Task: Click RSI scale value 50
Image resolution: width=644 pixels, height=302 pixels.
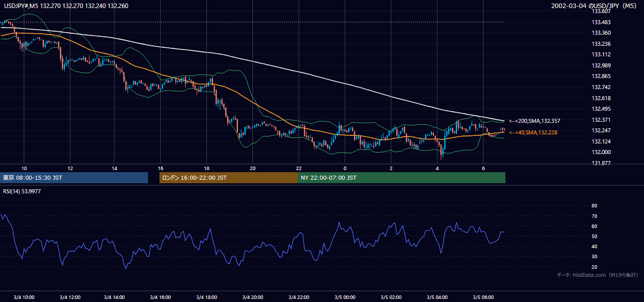Action: [594, 236]
